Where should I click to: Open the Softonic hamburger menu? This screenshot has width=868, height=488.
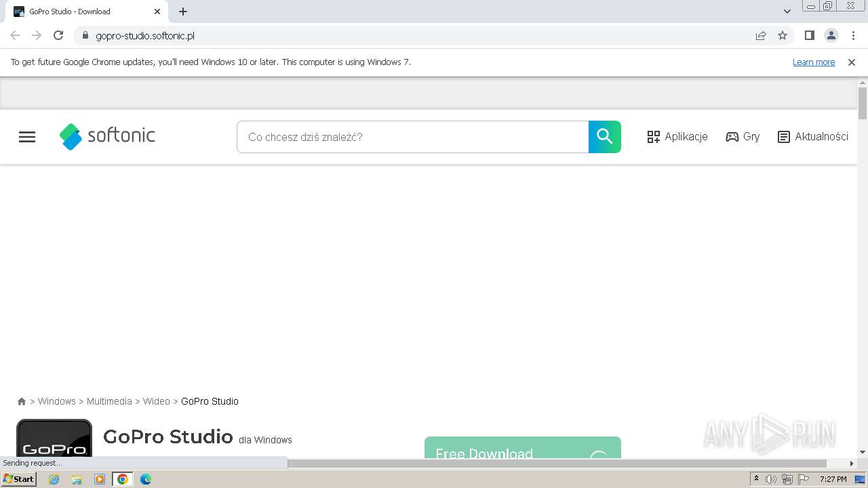tap(27, 137)
